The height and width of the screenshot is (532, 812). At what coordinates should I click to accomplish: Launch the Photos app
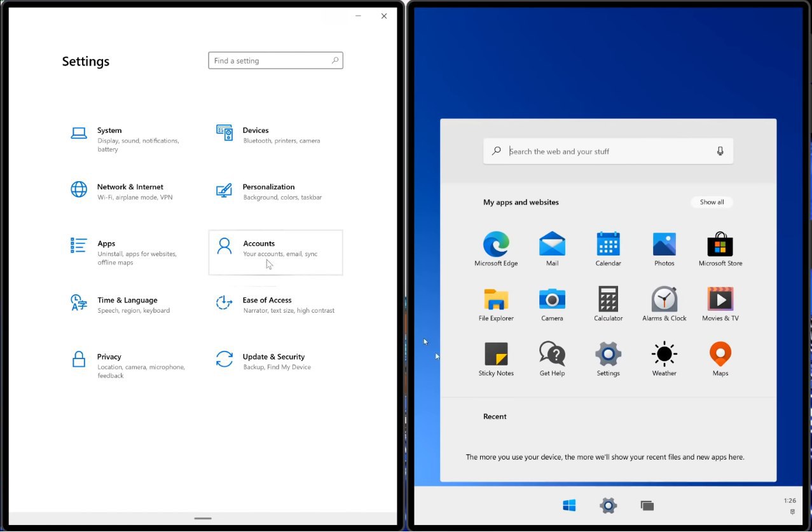[664, 249]
